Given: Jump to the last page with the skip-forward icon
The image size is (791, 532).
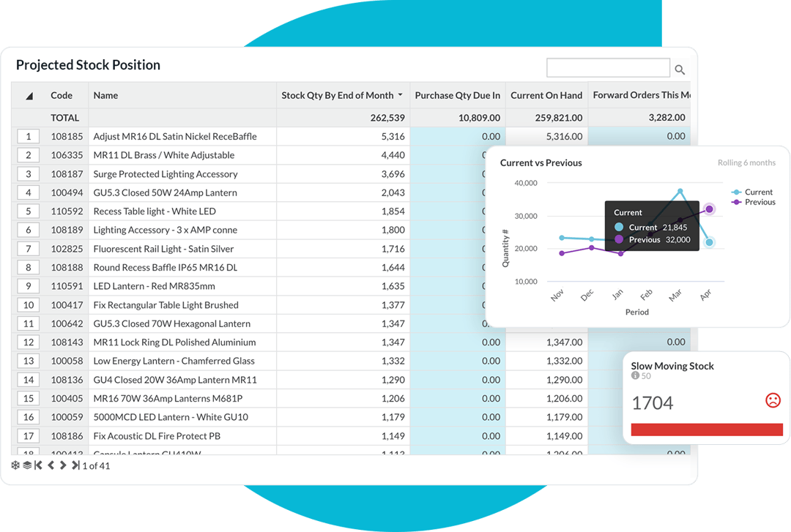Looking at the screenshot, I should pos(74,465).
